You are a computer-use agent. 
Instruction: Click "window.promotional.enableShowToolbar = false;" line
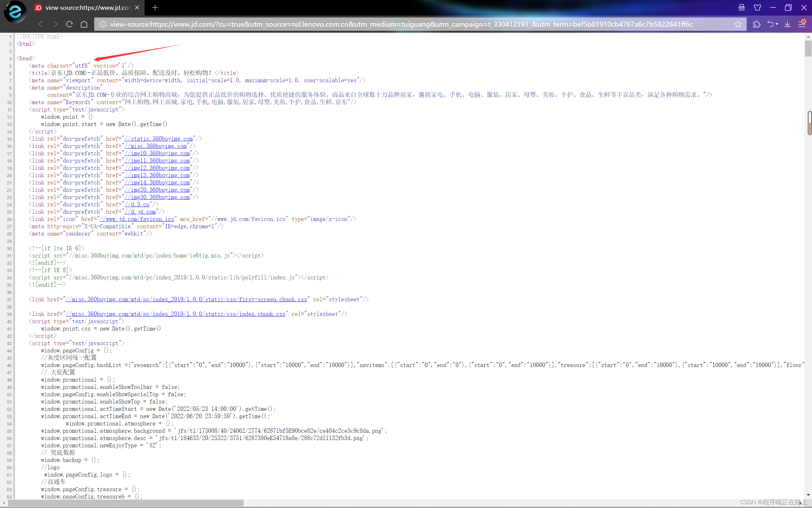[x=110, y=387]
